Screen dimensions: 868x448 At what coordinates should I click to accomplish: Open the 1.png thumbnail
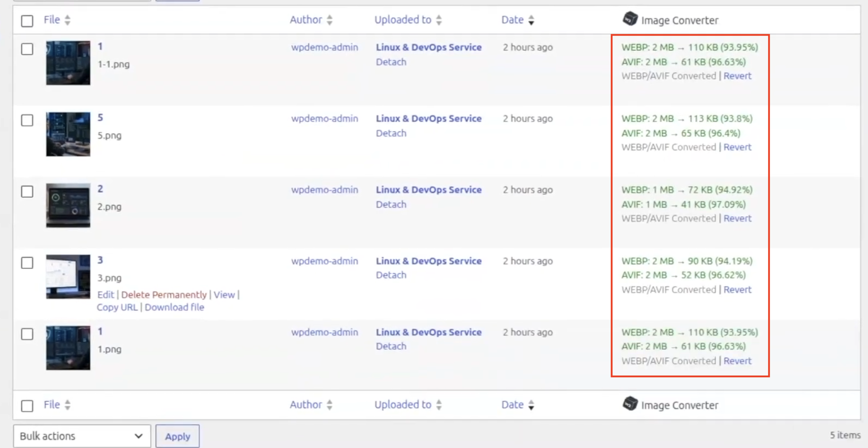pos(68,348)
